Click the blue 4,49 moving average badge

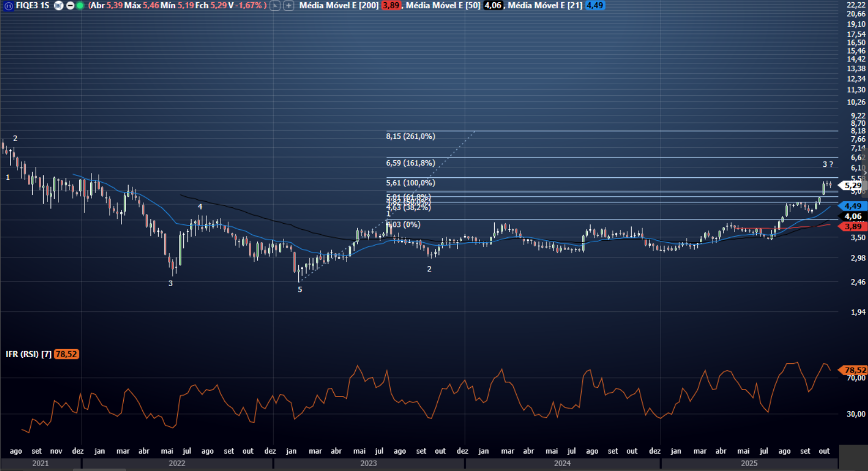point(594,5)
